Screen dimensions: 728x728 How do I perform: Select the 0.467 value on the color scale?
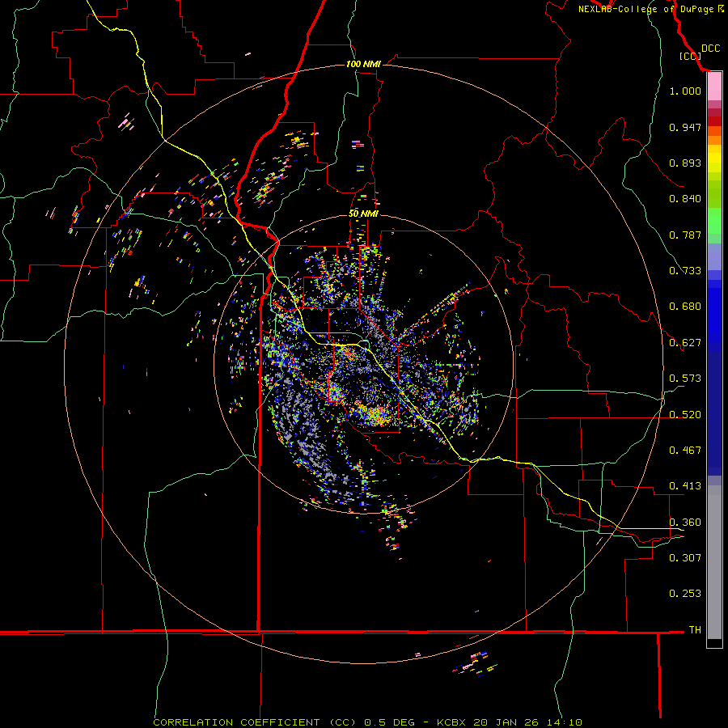[x=685, y=451]
